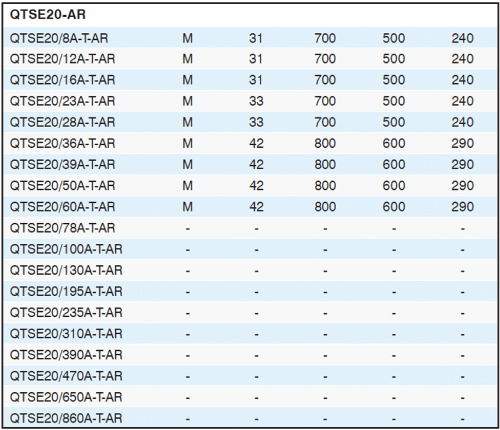Click value 800 in QTSE20/39A-T-AR row
Viewport: 500px width, 430px height.
[x=325, y=164]
